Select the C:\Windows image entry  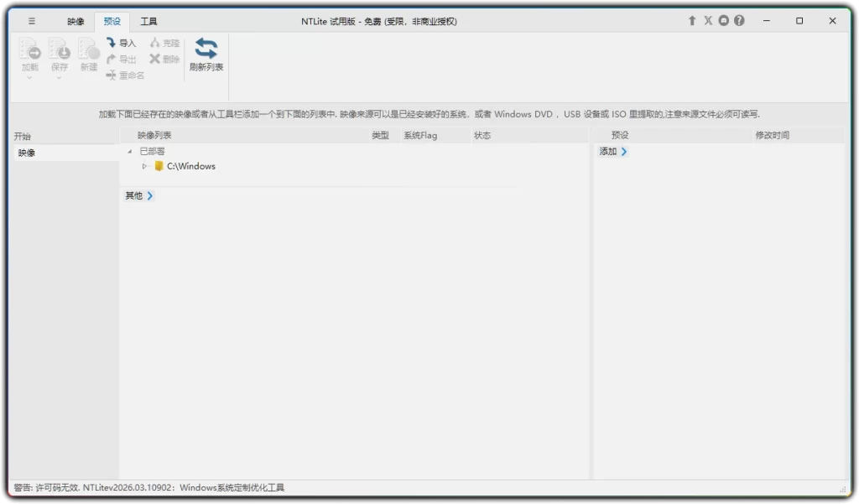188,166
